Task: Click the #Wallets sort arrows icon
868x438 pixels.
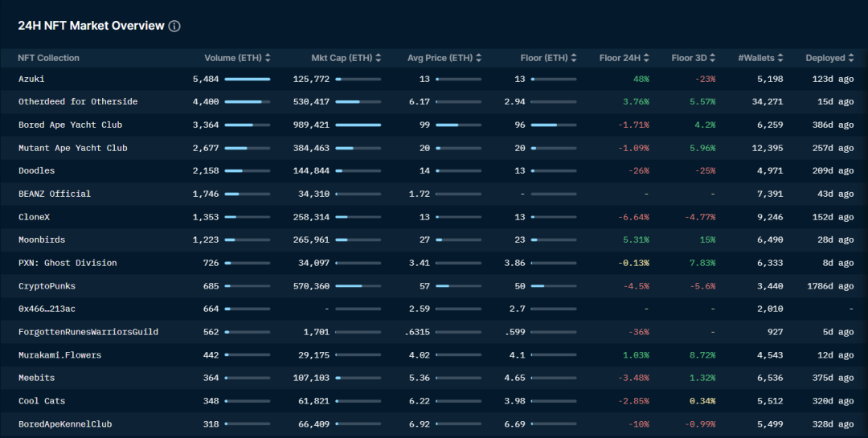Action: (780, 58)
